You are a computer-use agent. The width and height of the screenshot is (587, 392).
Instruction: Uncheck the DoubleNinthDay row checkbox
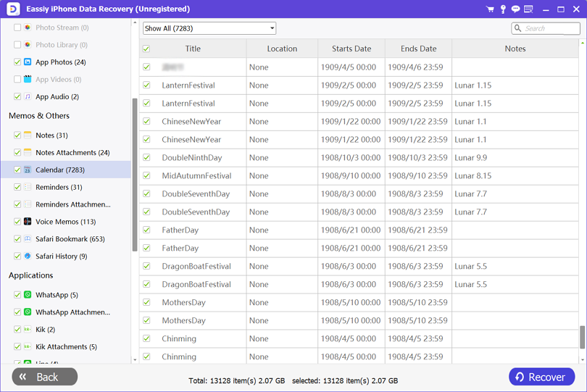tap(146, 157)
